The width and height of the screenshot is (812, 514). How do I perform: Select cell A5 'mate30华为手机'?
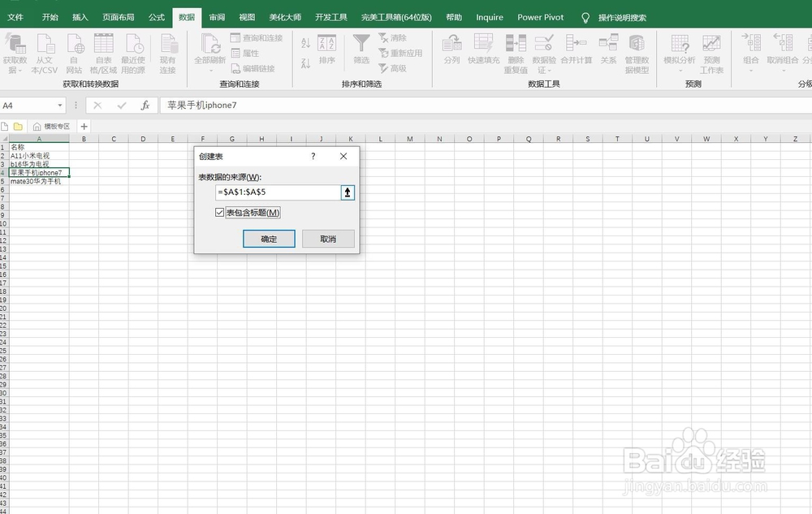tap(39, 181)
